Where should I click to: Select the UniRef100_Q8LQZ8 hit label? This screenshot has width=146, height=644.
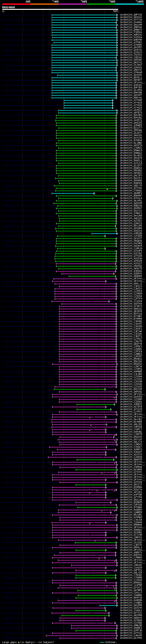click(131, 573)
